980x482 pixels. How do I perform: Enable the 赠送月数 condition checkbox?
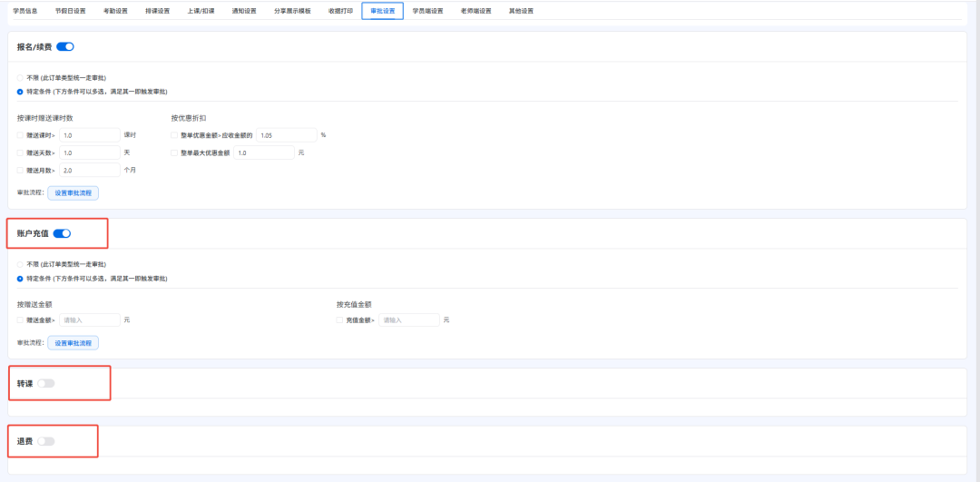20,170
